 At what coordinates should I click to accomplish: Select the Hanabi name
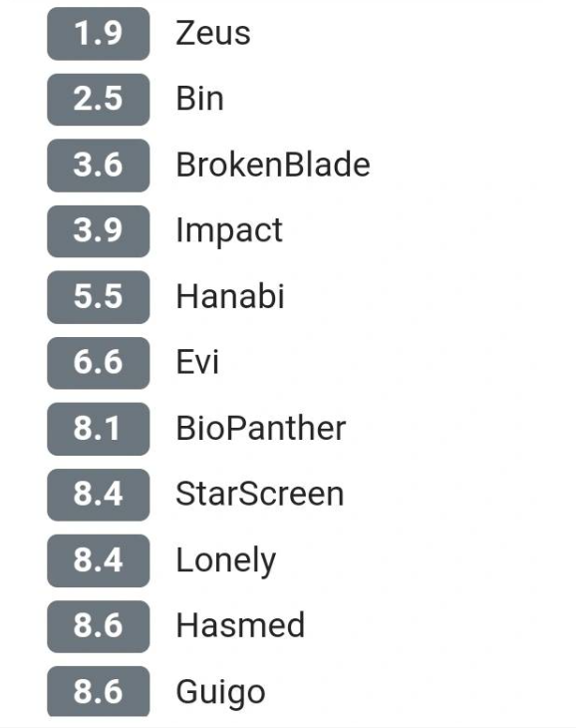(x=230, y=296)
